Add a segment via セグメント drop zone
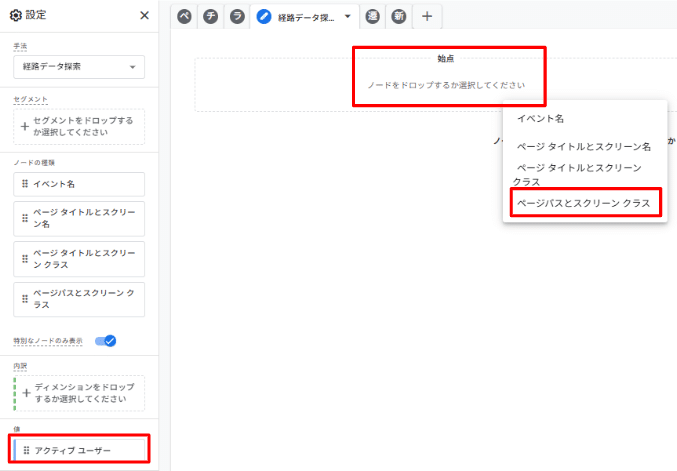This screenshot has height=471, width=677. (79, 127)
